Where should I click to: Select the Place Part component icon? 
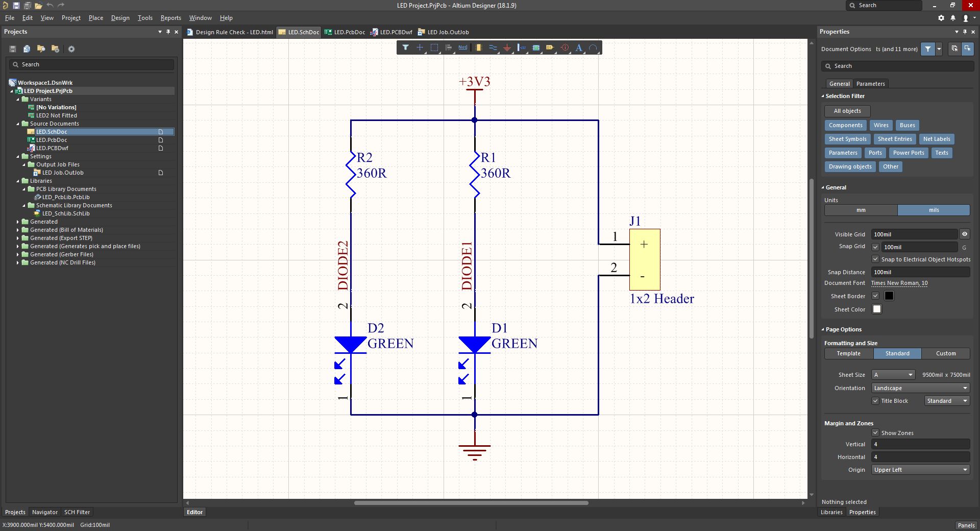point(478,47)
